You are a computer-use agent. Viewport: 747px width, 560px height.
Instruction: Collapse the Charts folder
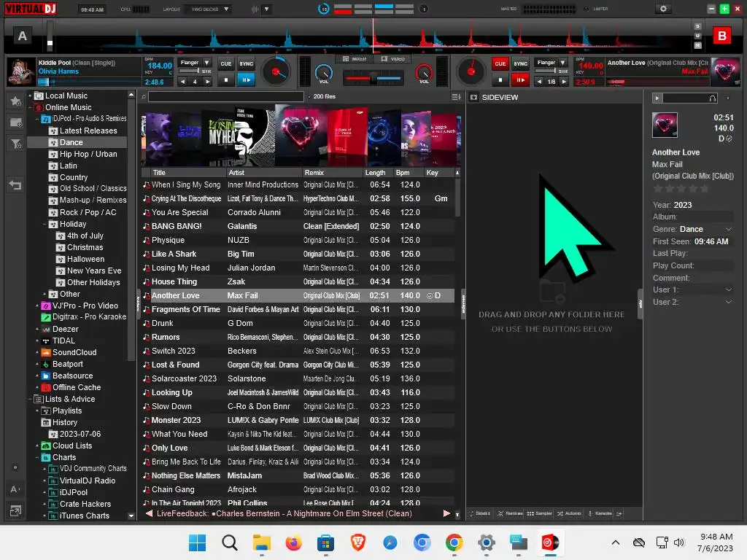click(x=38, y=458)
